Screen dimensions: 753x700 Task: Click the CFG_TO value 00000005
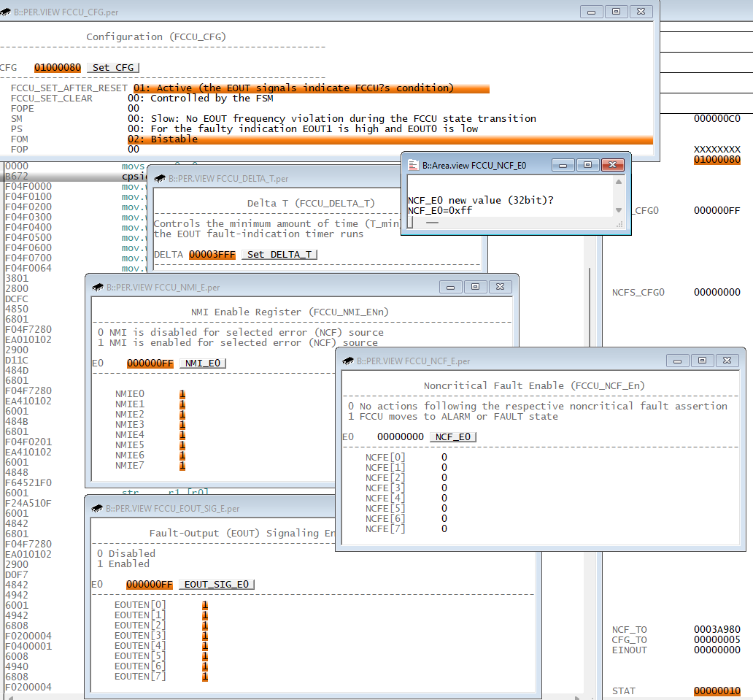click(717, 639)
